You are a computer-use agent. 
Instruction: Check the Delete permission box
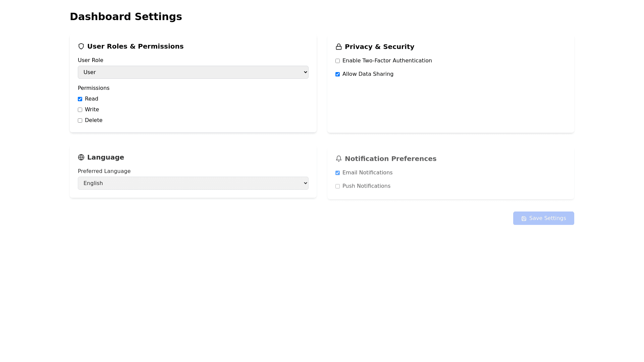80,120
